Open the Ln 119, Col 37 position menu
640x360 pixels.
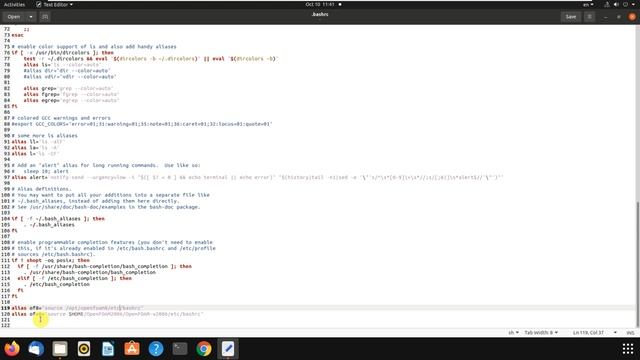595,333
